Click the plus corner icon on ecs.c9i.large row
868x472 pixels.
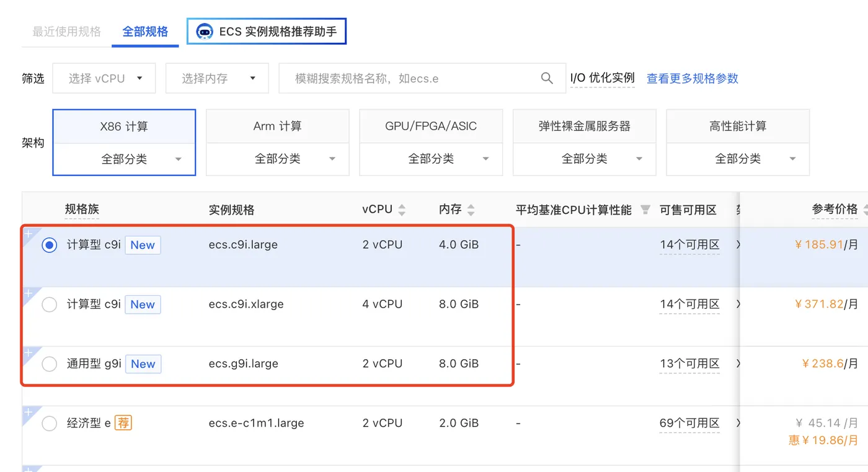28,234
